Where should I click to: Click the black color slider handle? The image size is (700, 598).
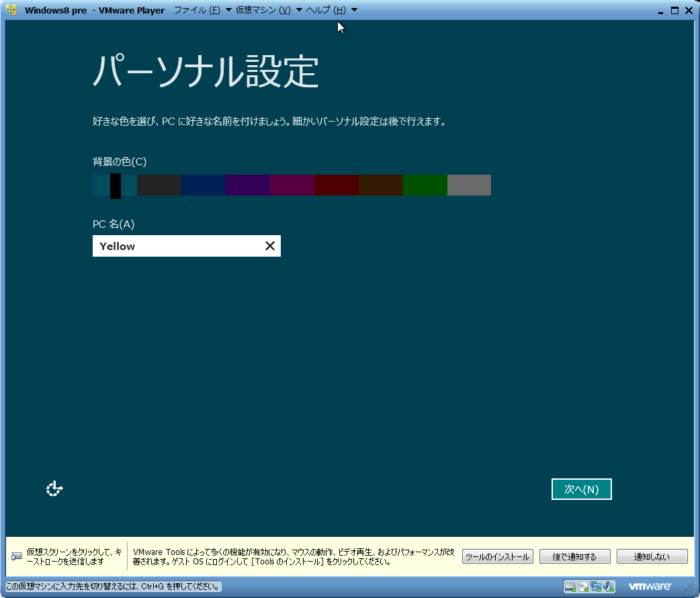pos(116,186)
